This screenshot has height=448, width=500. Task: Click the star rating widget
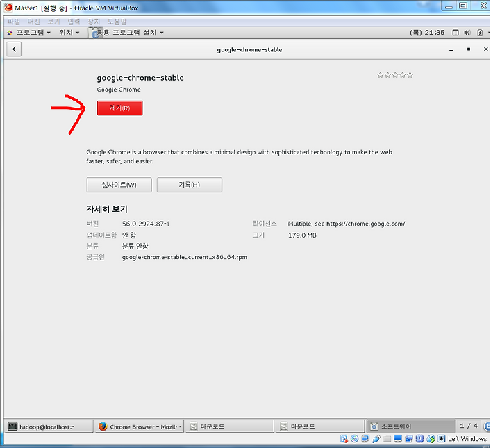tap(395, 75)
